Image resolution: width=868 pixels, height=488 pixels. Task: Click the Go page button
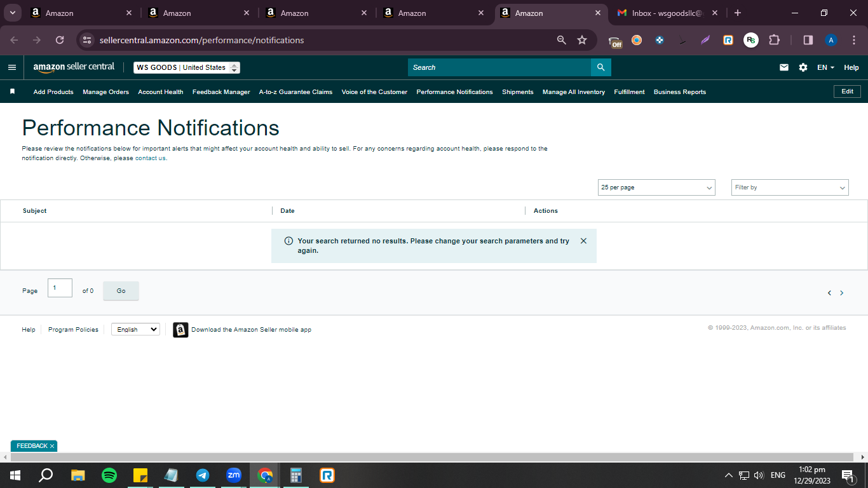[x=121, y=291]
